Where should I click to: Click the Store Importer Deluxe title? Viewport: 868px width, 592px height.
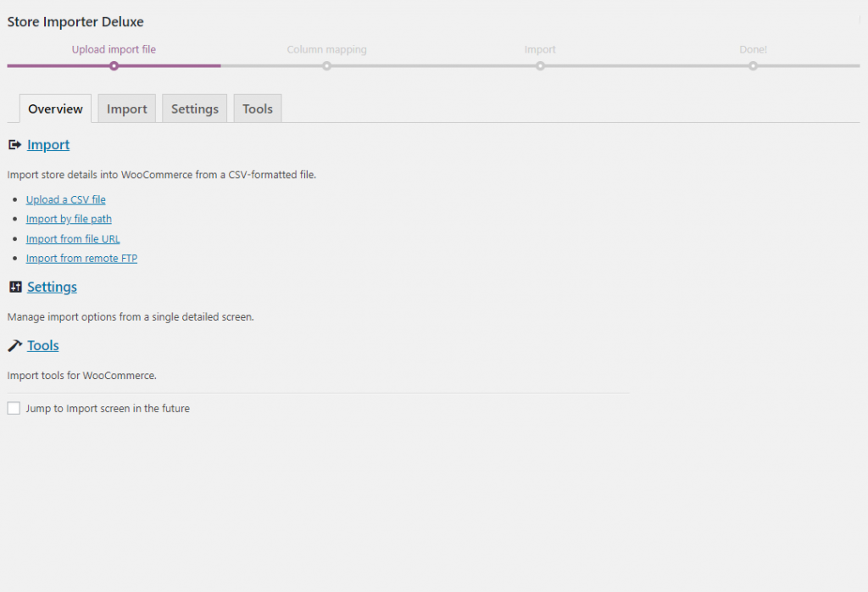pos(75,21)
